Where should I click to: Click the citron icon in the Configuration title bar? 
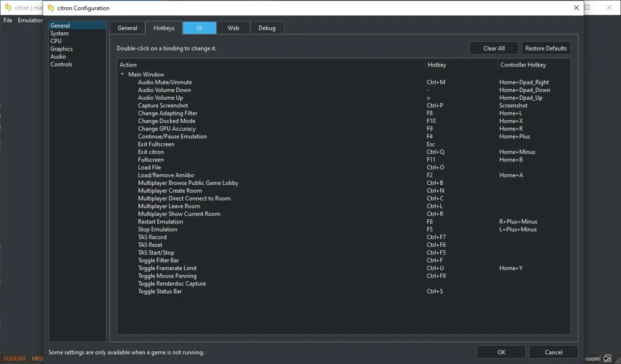click(51, 8)
